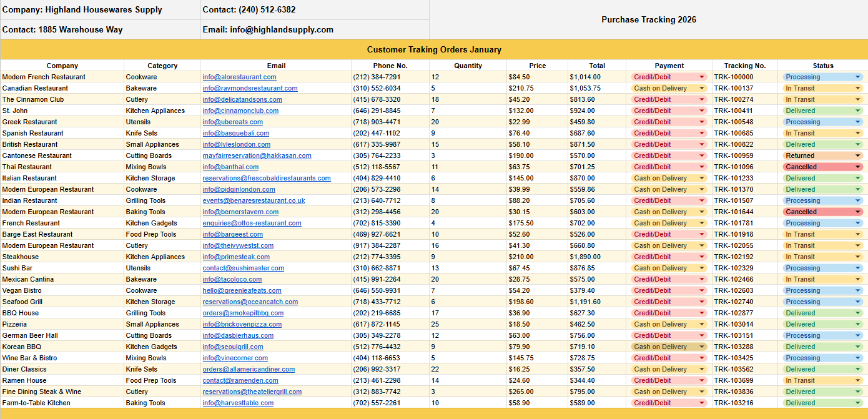Open Payment dropdown for TRK-100000 row
The height and width of the screenshot is (419, 868).
click(669, 77)
